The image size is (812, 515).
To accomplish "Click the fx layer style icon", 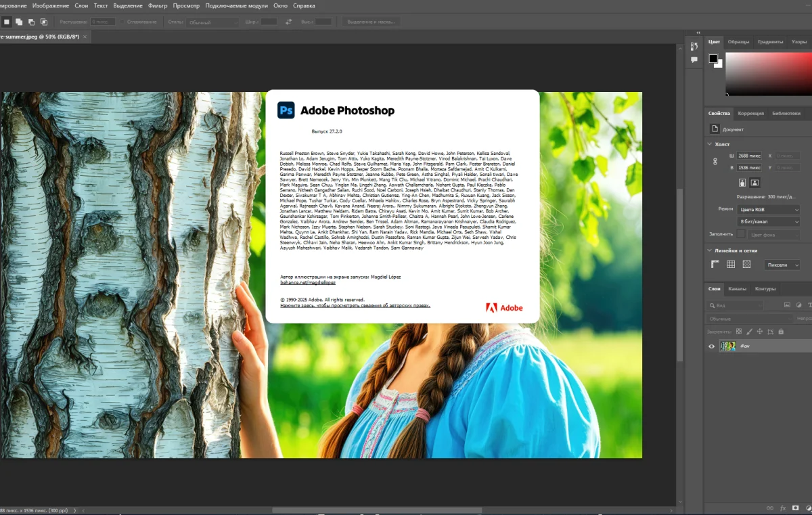I will [x=783, y=508].
